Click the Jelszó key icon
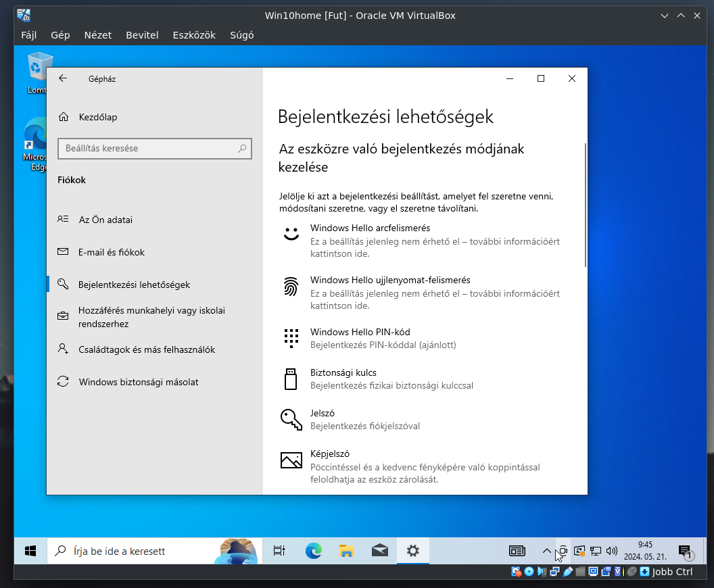714x588 pixels. coord(291,420)
